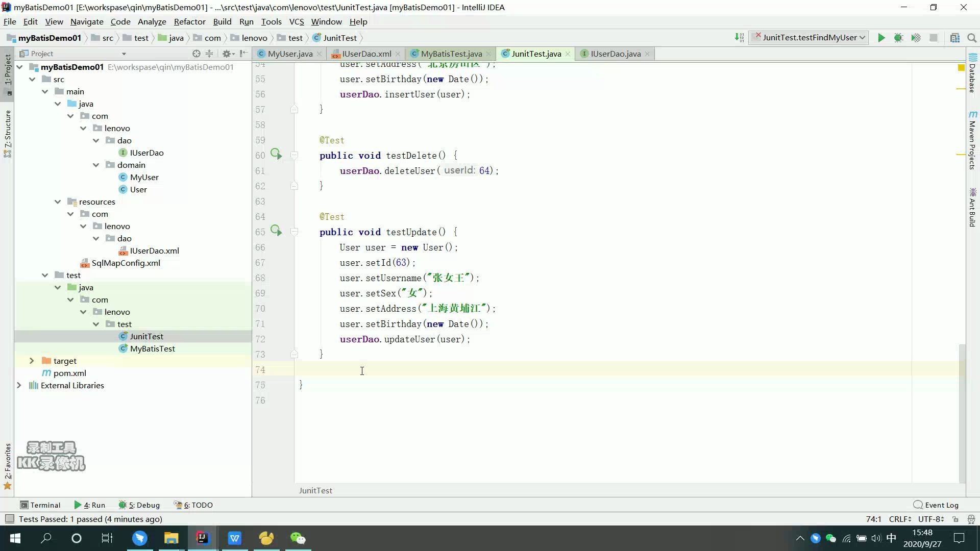
Task: Switch to MyUser.java tab
Action: tap(290, 54)
